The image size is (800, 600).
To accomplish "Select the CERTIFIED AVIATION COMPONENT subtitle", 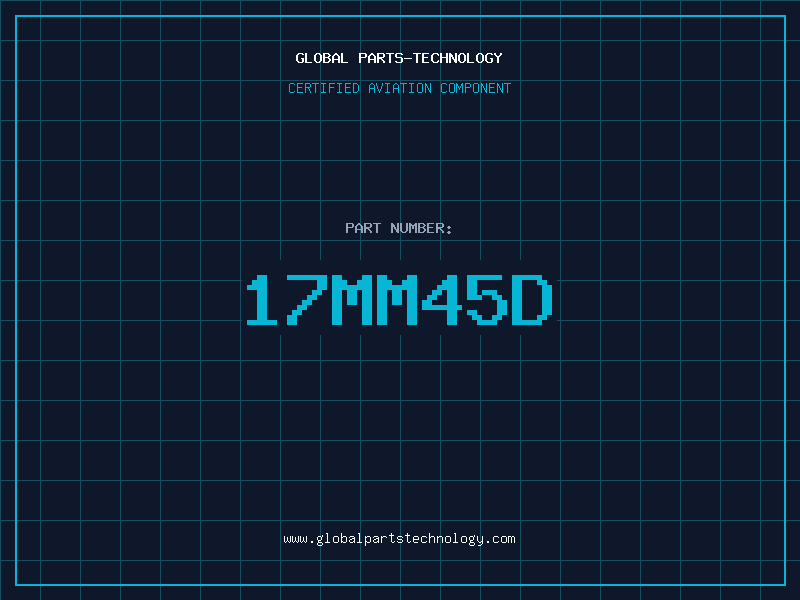I will (x=399, y=88).
